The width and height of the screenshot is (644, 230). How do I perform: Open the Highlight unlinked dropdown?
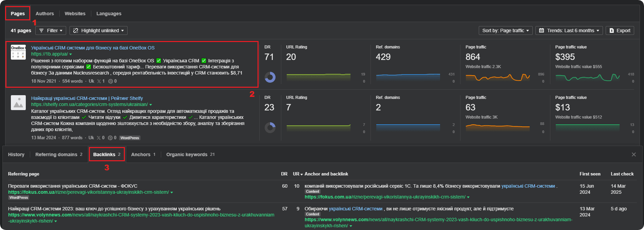pyautogui.click(x=99, y=30)
